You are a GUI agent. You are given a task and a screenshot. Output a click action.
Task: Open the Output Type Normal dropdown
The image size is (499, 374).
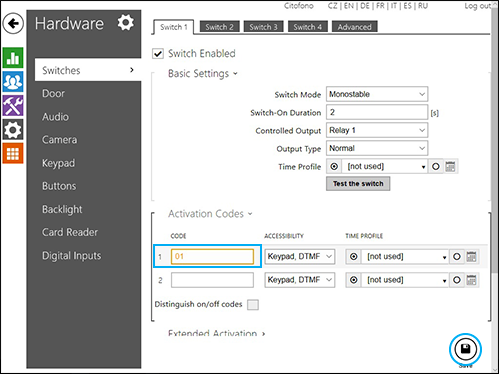click(x=377, y=148)
